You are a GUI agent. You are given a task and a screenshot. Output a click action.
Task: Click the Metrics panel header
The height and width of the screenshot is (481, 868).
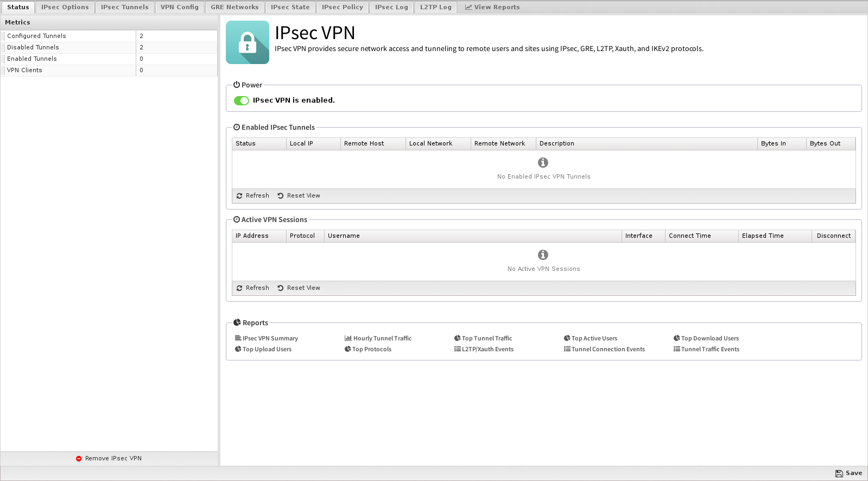109,23
